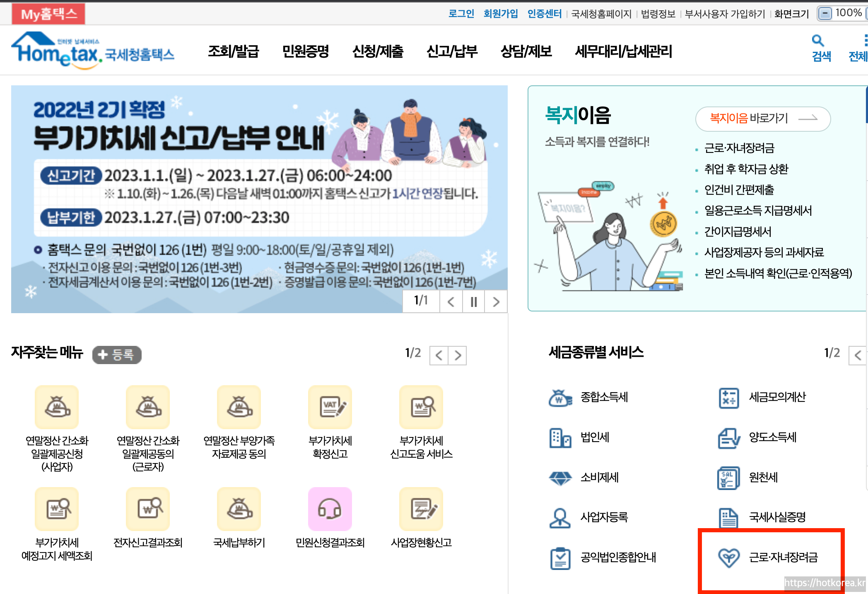Click the 등록 button beside 자주찾는 메뉴
Image resolution: width=868 pixels, height=594 pixels.
click(x=117, y=355)
